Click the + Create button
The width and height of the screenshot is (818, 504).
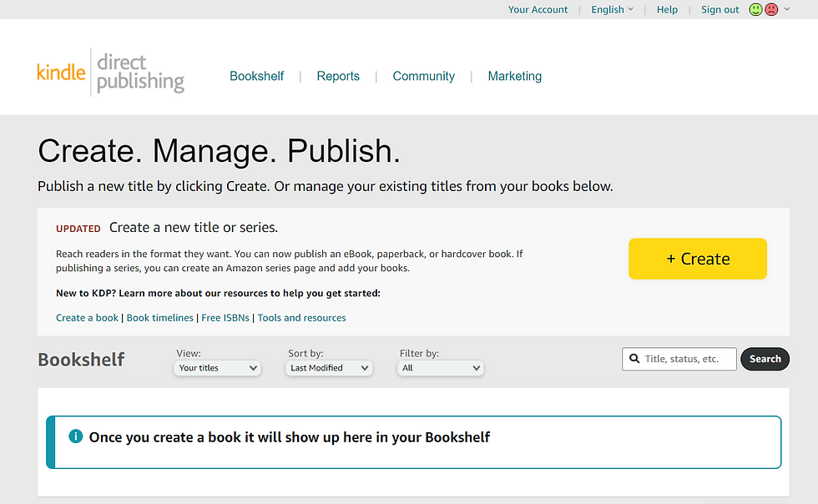coord(698,259)
